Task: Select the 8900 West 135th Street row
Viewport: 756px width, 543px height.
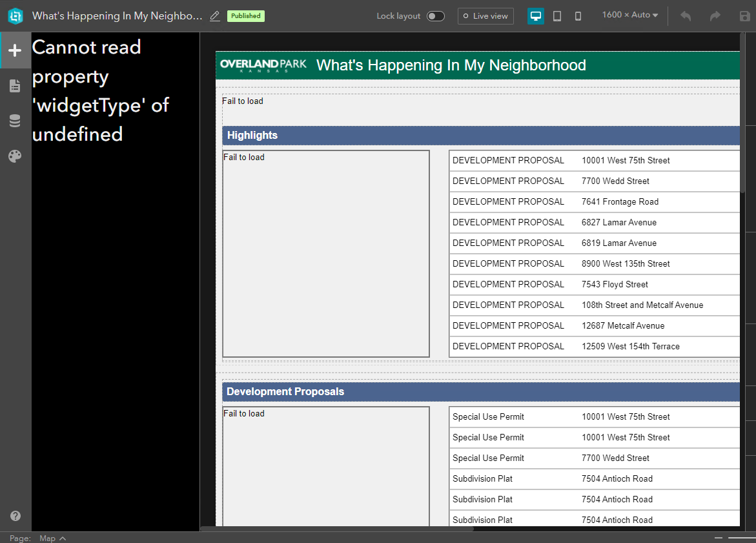Action: [594, 264]
